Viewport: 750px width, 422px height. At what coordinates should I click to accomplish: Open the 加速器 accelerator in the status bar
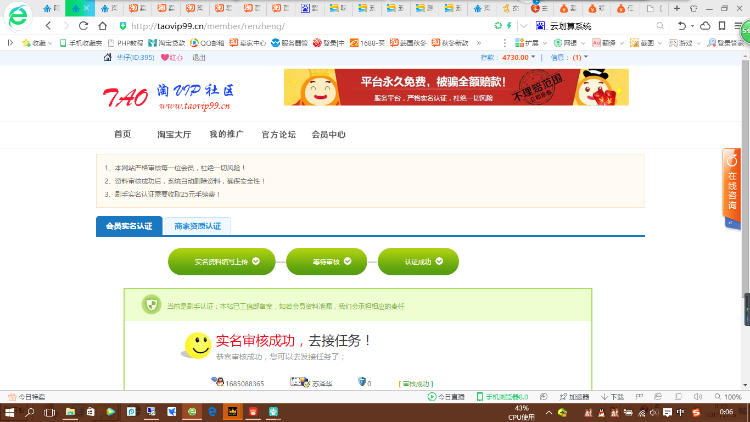(x=574, y=397)
